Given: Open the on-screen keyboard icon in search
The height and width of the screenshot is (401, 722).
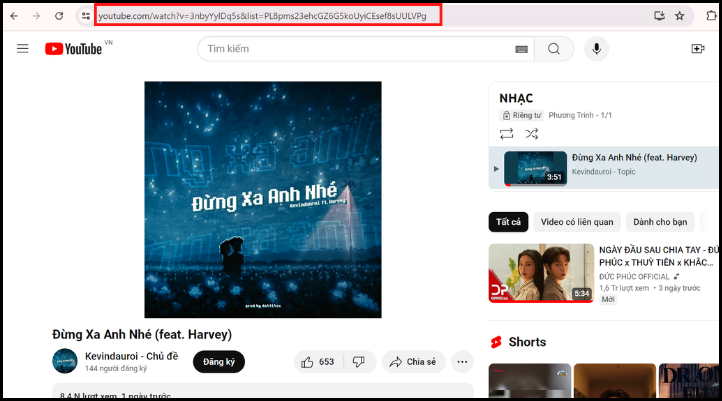Looking at the screenshot, I should 521,49.
